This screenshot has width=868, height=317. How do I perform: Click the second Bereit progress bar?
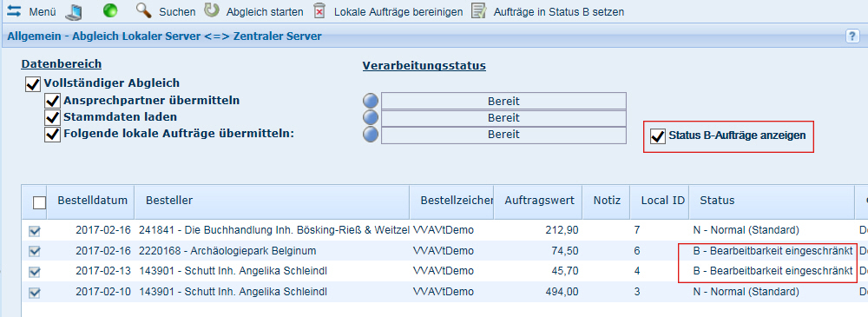tap(503, 118)
